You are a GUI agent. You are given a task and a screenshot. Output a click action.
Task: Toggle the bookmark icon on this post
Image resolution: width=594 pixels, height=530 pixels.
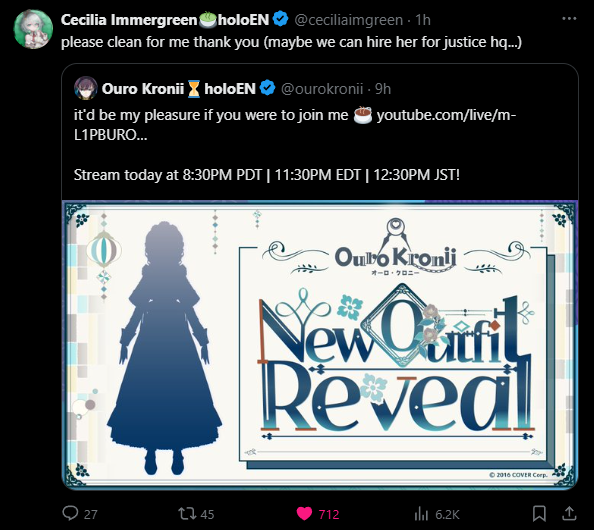[539, 514]
